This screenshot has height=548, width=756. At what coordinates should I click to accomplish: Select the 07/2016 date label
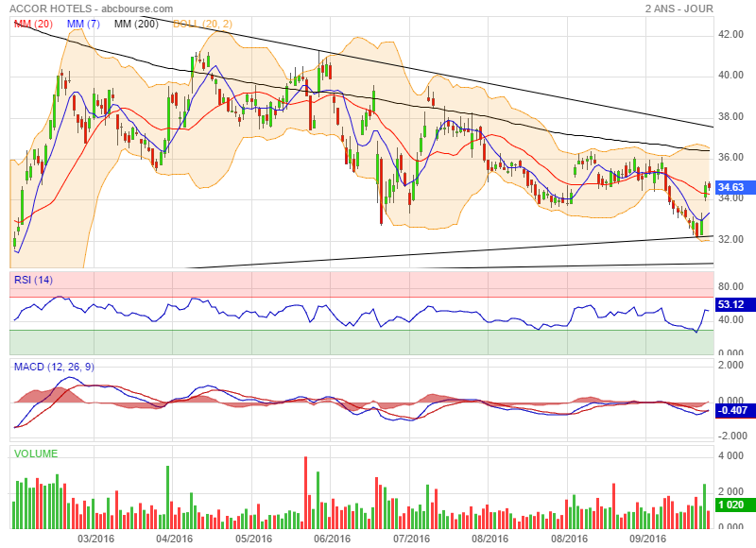(411, 539)
